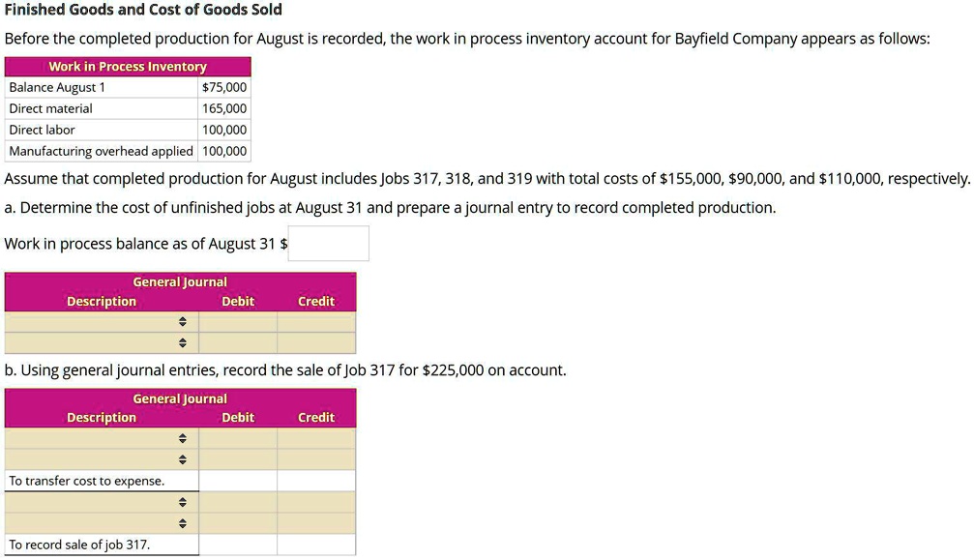Click the Direct labor row in the inventory table

[101, 130]
